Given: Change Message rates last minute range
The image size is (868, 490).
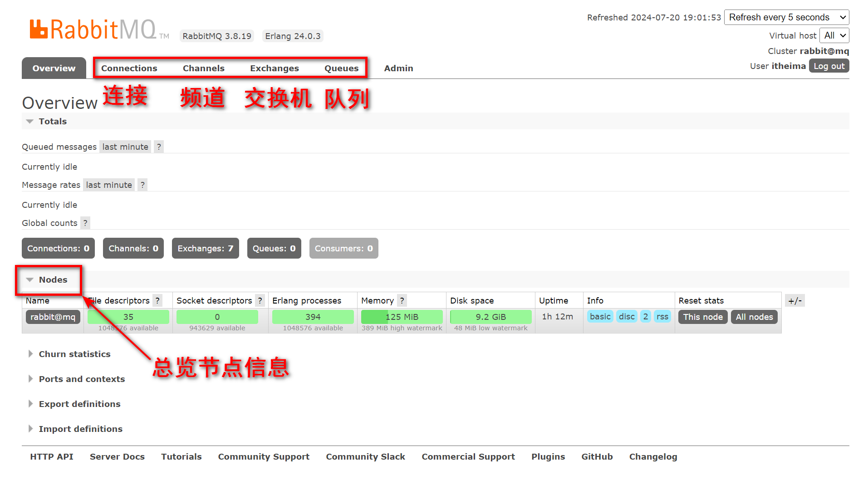Looking at the screenshot, I should click(x=109, y=185).
